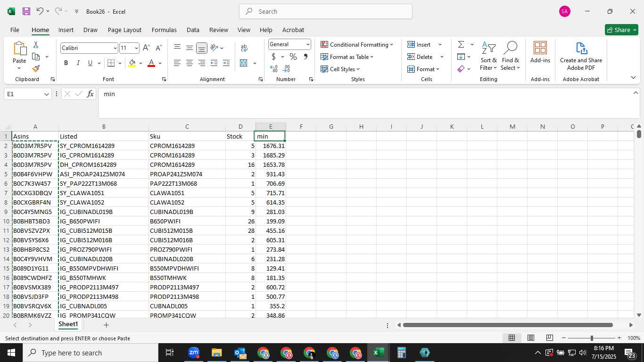
Task: Open Outlook from the taskbar
Action: 240,353
